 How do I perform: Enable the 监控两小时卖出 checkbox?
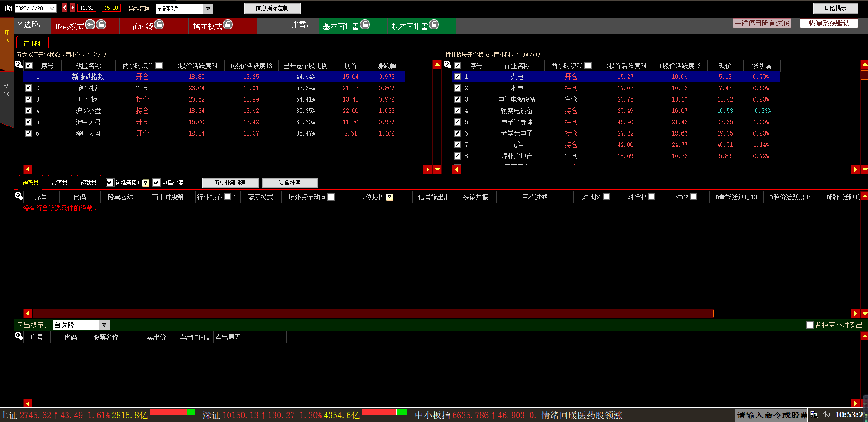coord(810,325)
